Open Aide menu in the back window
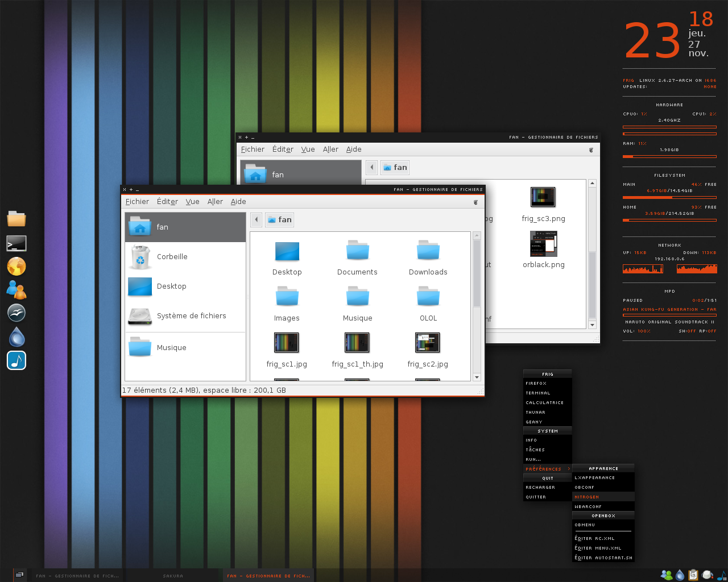The width and height of the screenshot is (728, 582). [354, 149]
